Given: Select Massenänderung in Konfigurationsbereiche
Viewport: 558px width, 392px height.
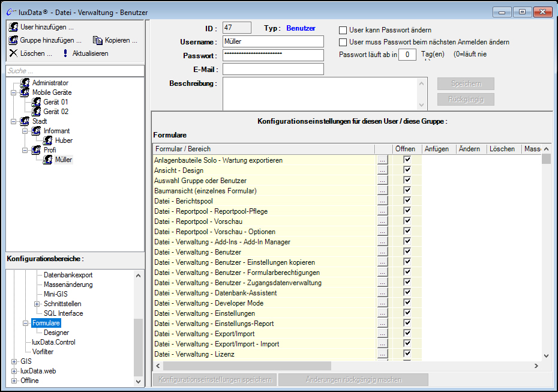Looking at the screenshot, I should click(x=68, y=285).
